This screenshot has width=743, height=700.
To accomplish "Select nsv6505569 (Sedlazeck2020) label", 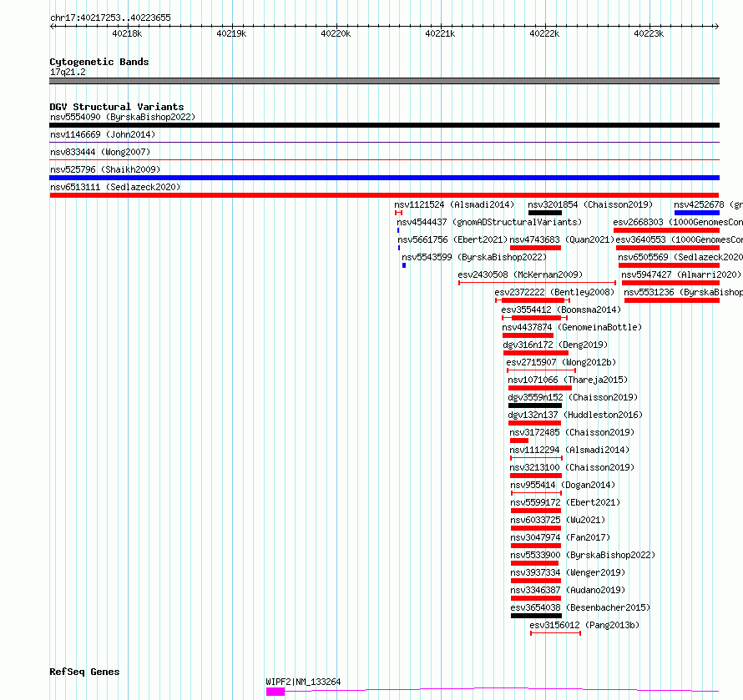I will click(x=680, y=257).
